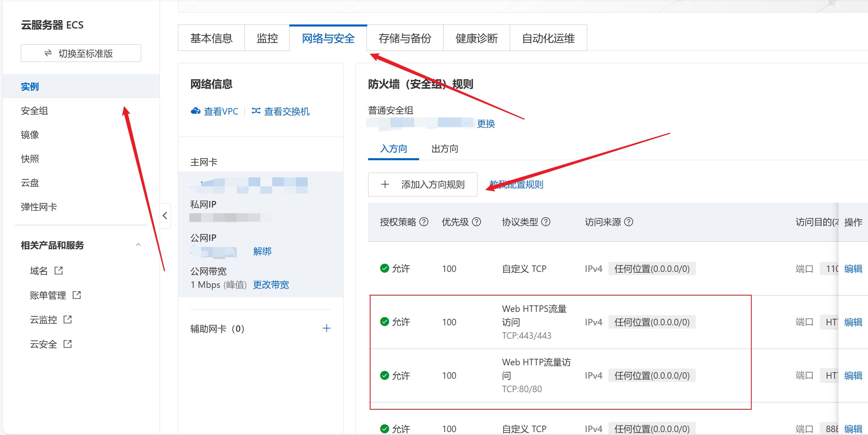Open the 教我配置规则 link
868x435 pixels.
[x=516, y=184]
